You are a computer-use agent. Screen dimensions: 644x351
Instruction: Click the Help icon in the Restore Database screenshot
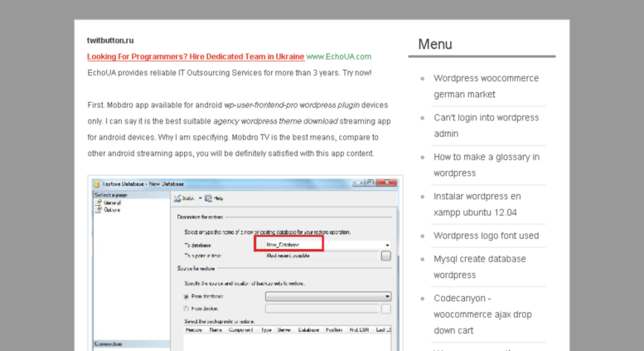click(208, 198)
